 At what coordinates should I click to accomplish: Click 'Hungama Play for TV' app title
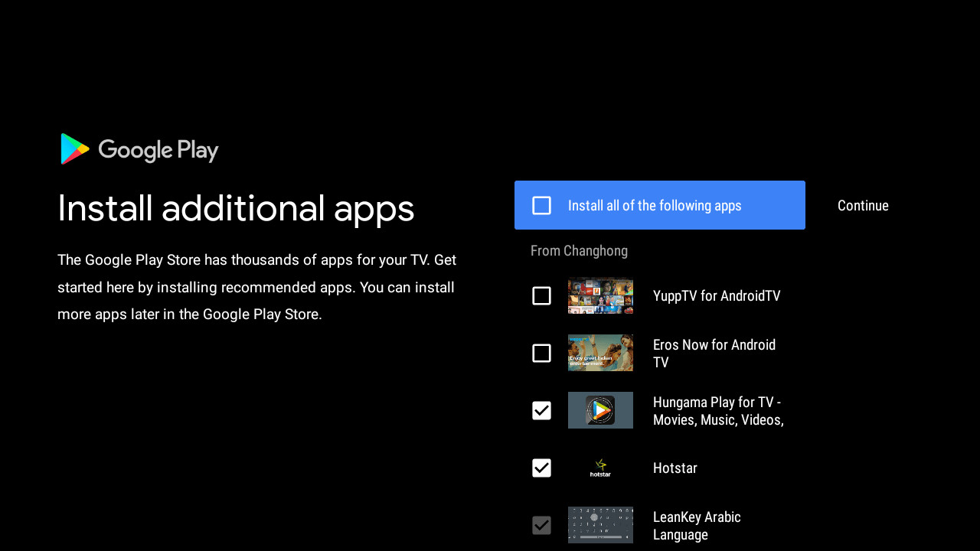point(718,411)
